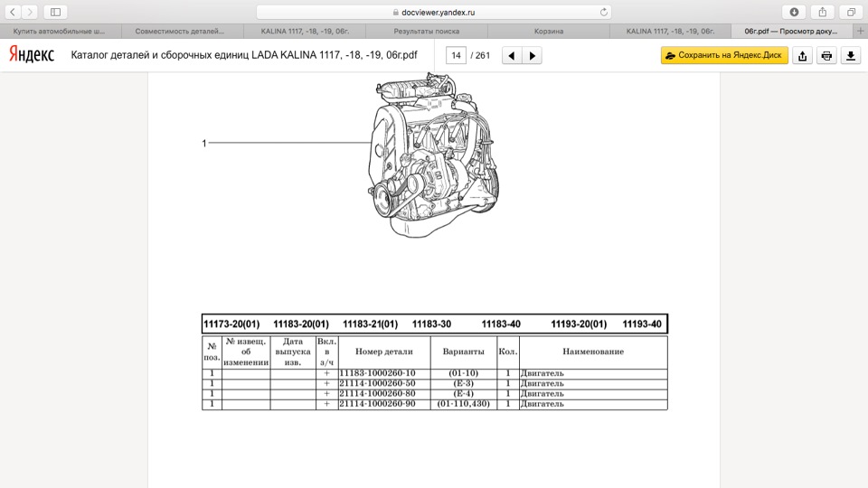Click part number 21114-1000260-80
Screen dimensions: 868x488
click(x=377, y=393)
